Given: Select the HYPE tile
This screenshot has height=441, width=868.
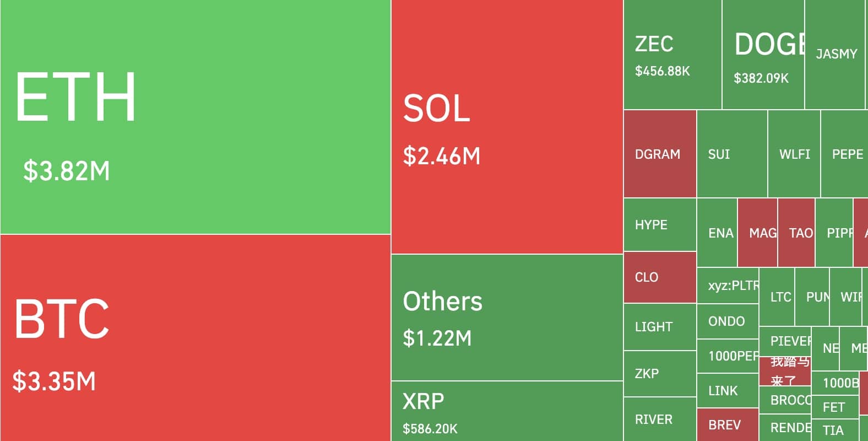Looking at the screenshot, I should 660,225.
